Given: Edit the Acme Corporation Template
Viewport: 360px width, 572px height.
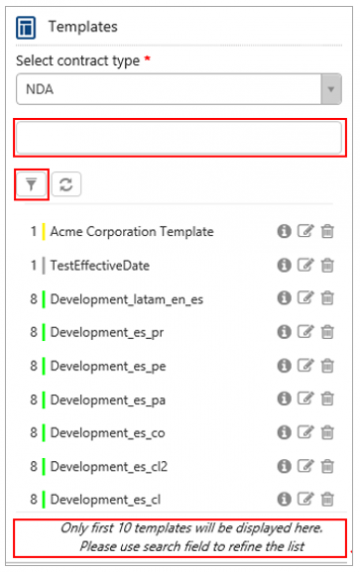Looking at the screenshot, I should pyautogui.click(x=305, y=231).
